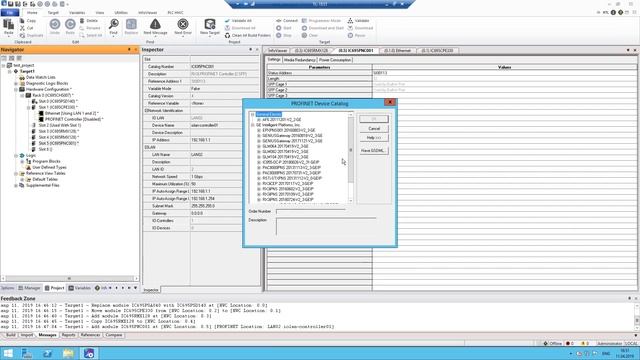Image resolution: width=640 pixels, height=360 pixels.
Task: Click Cancel in PROFINET Device Catalog
Action: pos(374,129)
